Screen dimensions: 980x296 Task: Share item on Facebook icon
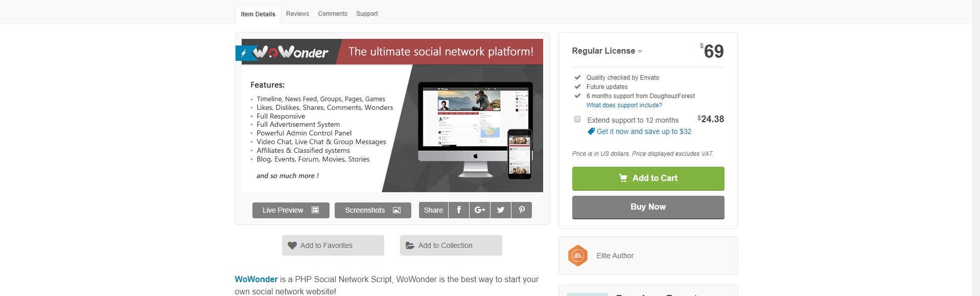point(459,210)
